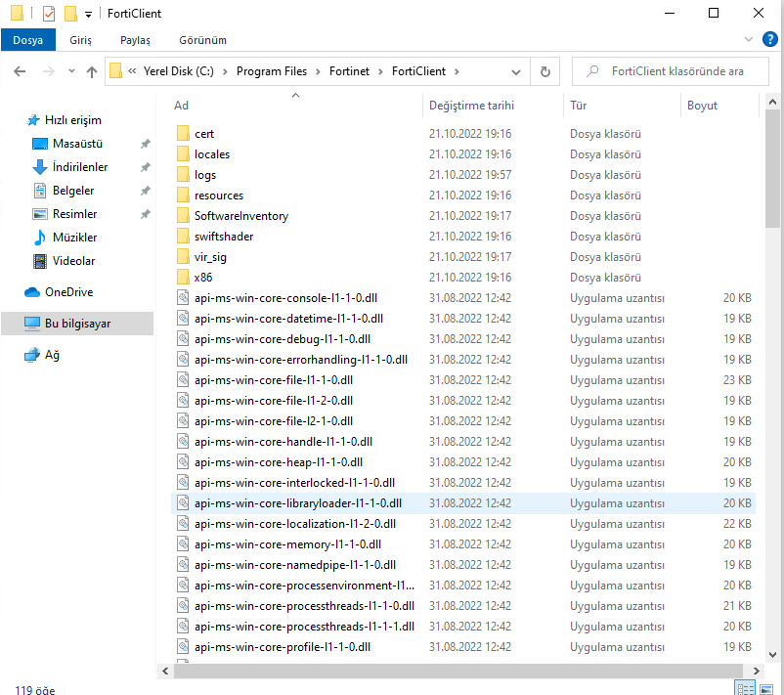Click the api-ms-win-core-errorhandling-l1-1-0.dll file icon

pyautogui.click(x=183, y=359)
